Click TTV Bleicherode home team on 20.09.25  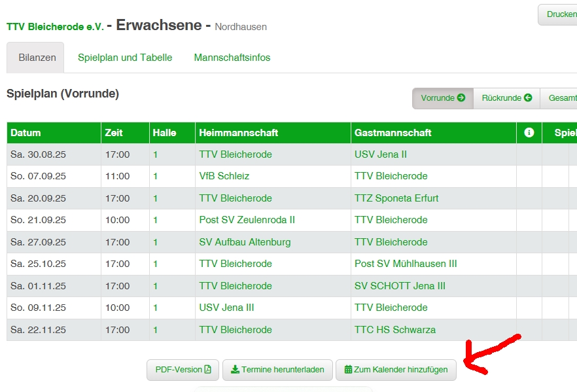coord(236,198)
